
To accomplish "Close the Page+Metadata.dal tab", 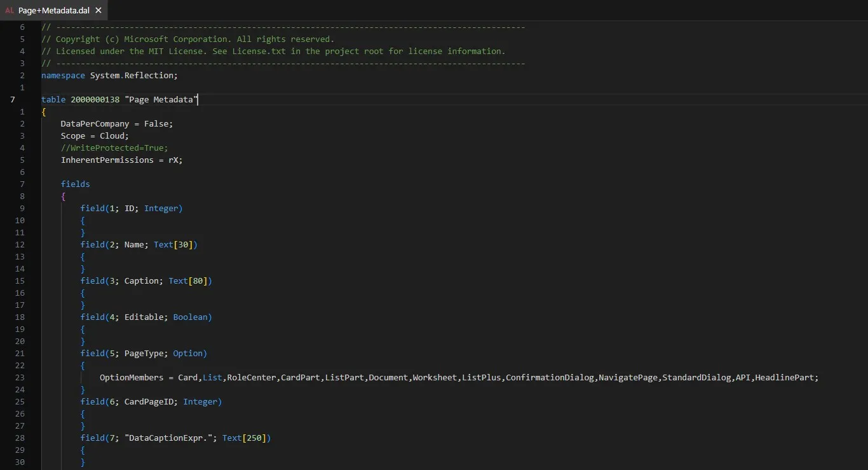I will pos(98,11).
